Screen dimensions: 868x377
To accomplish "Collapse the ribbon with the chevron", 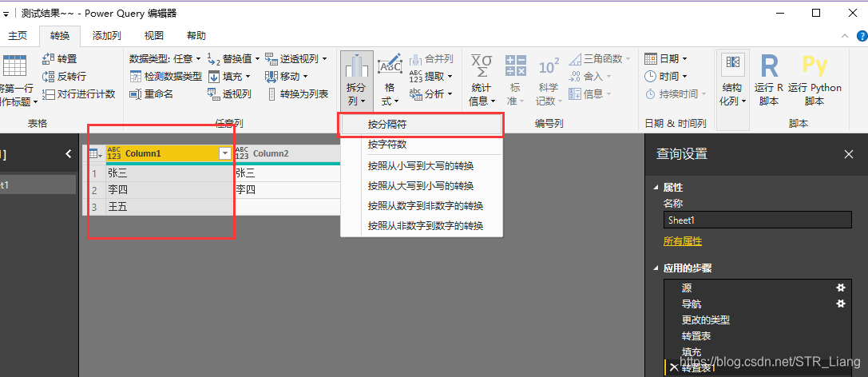I will pyautogui.click(x=845, y=36).
